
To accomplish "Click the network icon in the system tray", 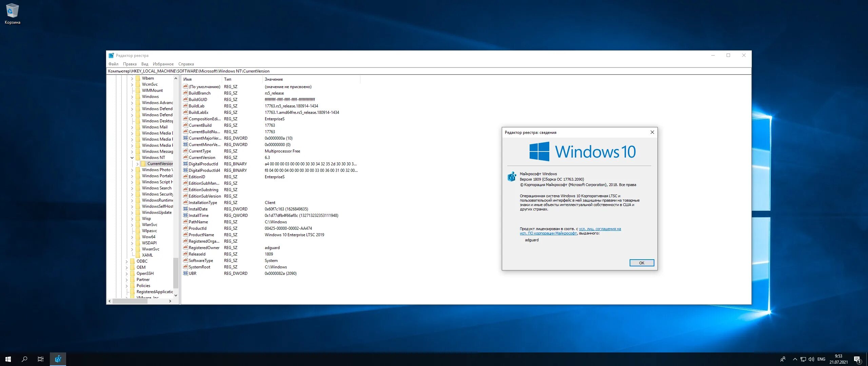I will [803, 359].
